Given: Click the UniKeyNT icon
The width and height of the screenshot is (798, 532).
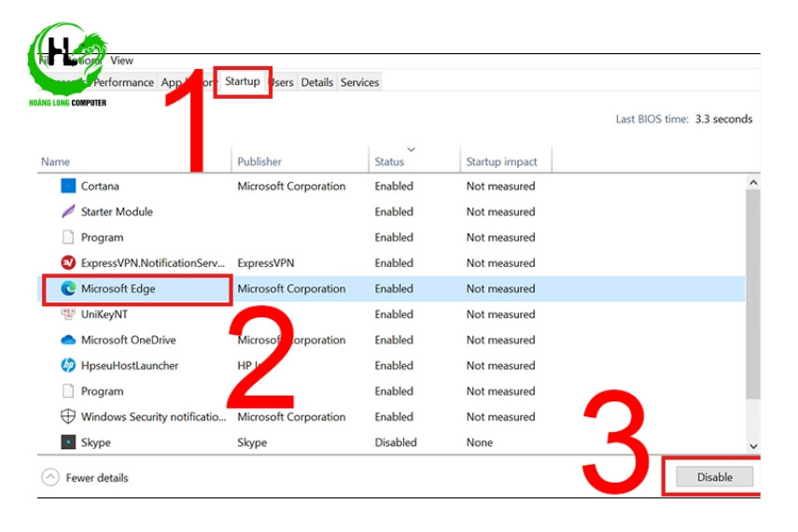Looking at the screenshot, I should coord(68,315).
